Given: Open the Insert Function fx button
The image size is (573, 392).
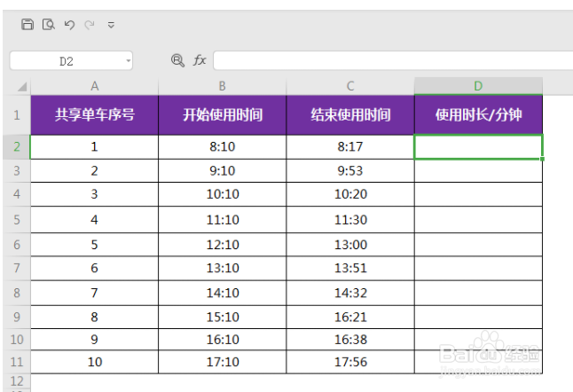Looking at the screenshot, I should click(200, 60).
